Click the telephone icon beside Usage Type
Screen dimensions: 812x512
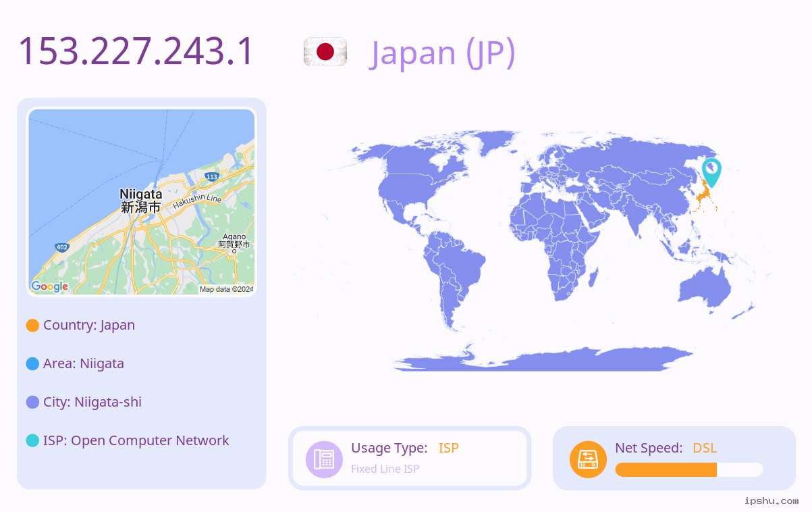click(x=324, y=459)
